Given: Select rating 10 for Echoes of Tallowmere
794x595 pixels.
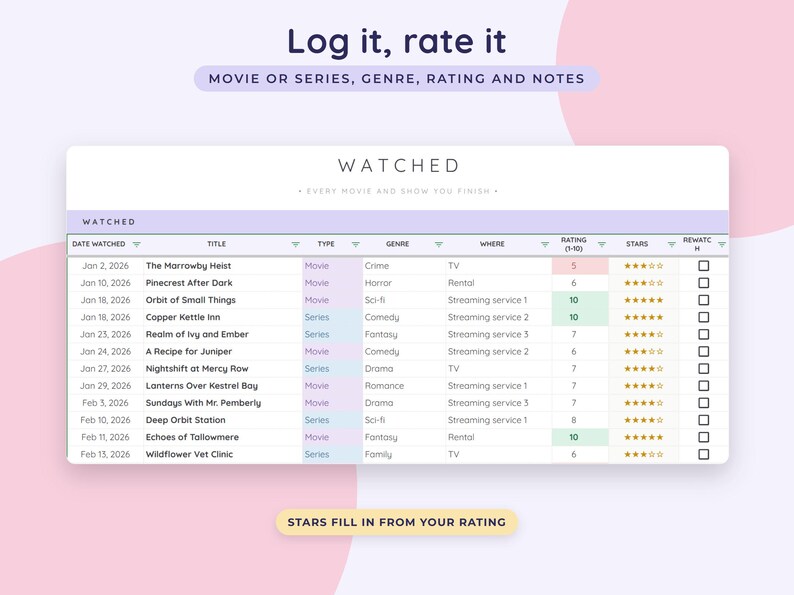Looking at the screenshot, I should point(580,437).
